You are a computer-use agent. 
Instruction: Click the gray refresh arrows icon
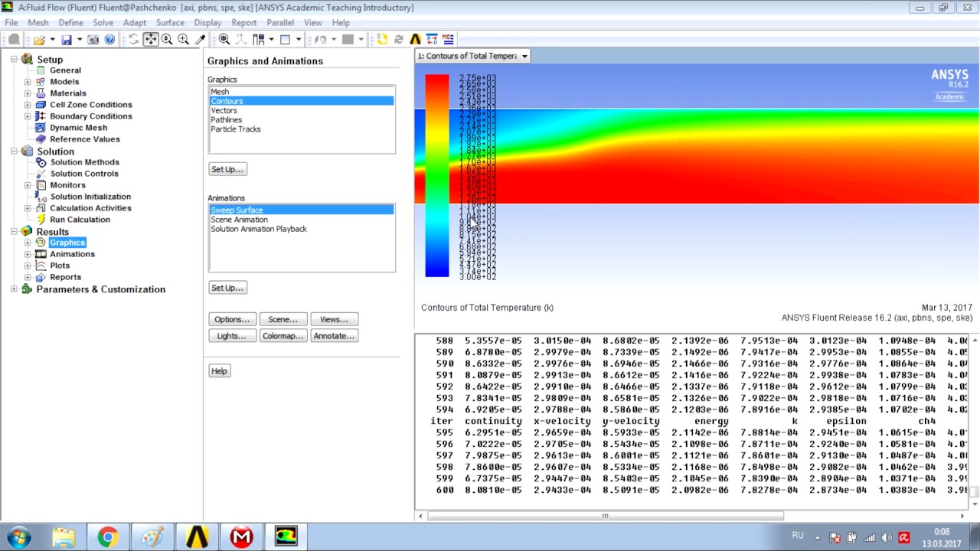click(398, 39)
